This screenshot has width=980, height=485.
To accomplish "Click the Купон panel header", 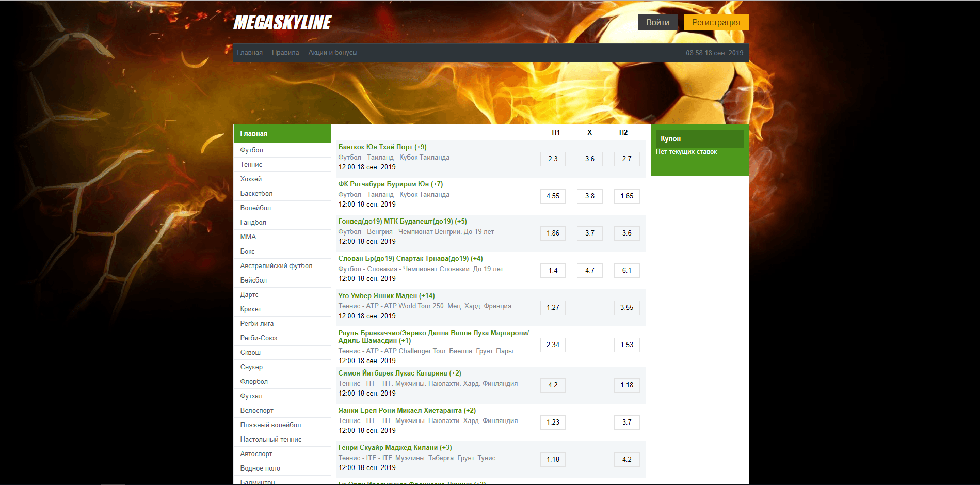I will coord(699,138).
